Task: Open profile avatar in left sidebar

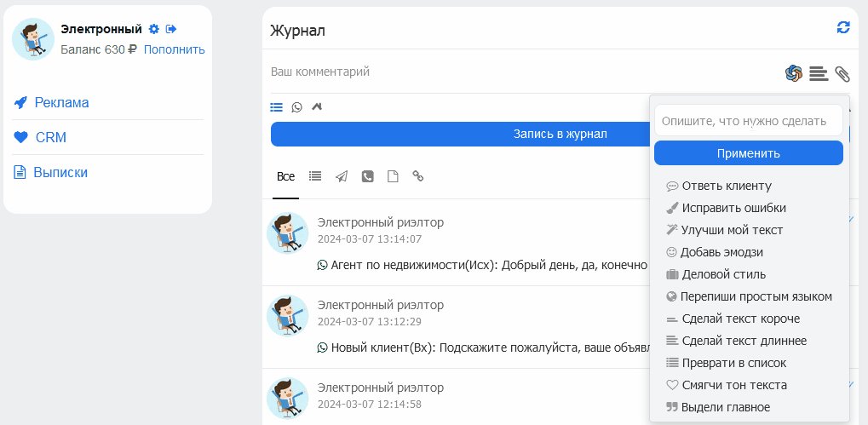Action: pyautogui.click(x=33, y=38)
